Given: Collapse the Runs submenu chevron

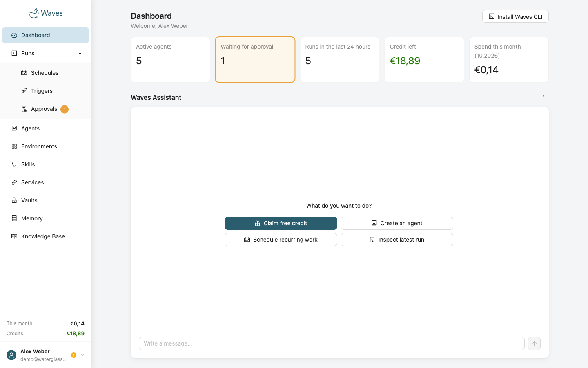Looking at the screenshot, I should click(80, 53).
